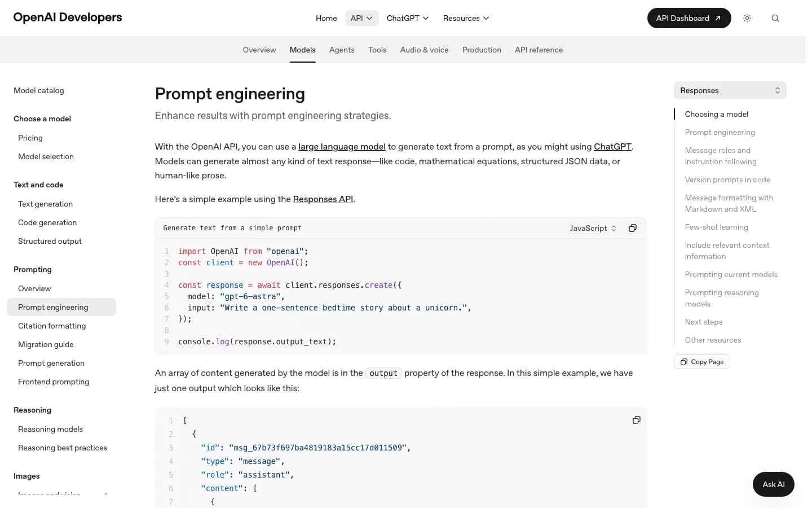Open the API Dashboard
This screenshot has width=812, height=508.
click(x=689, y=18)
